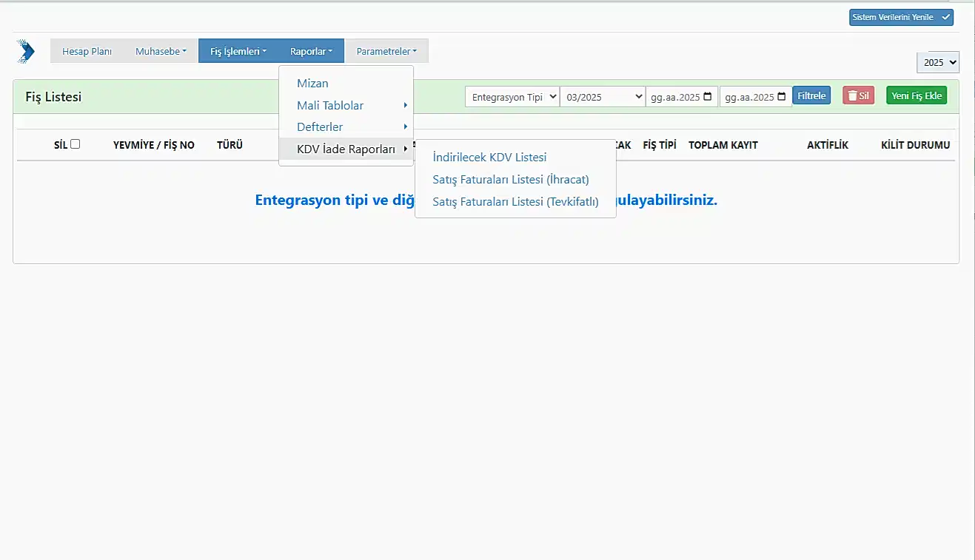Click the Sistem Verilerini Yenile button
Image resolution: width=975 pixels, height=560 pixels.
click(x=900, y=17)
